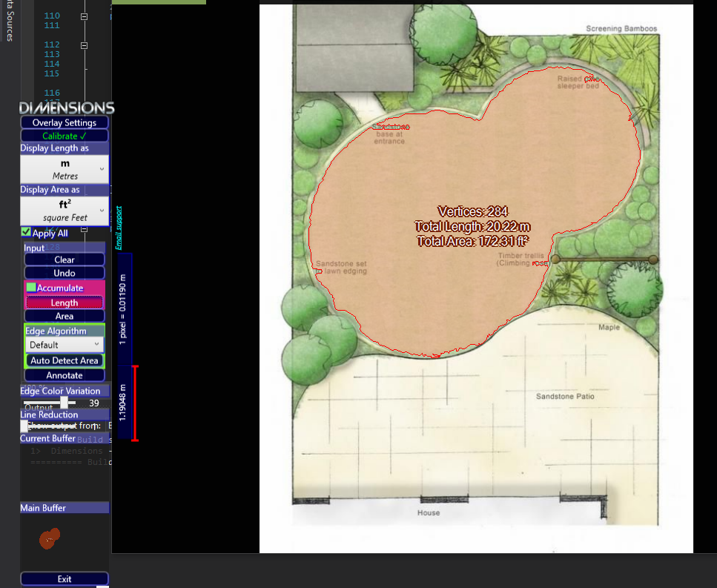Select the Length measurement mode
The height and width of the screenshot is (588, 717).
(65, 303)
